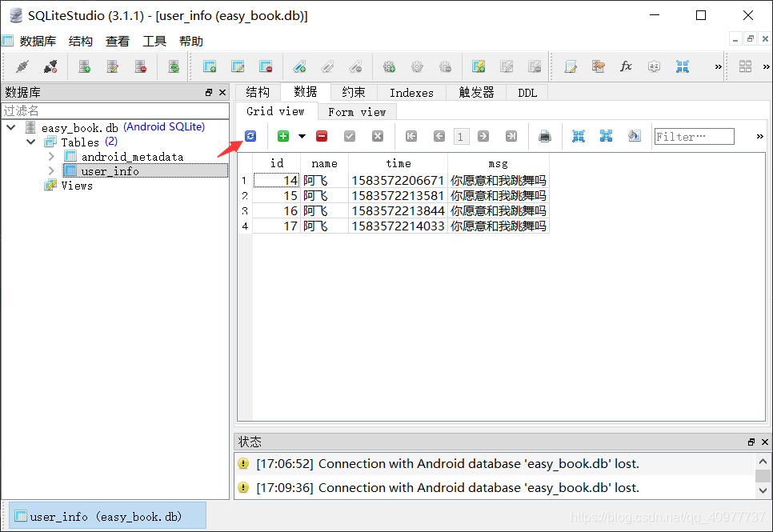Open the data filter funnel tool
773x532 pixels.
(635, 136)
